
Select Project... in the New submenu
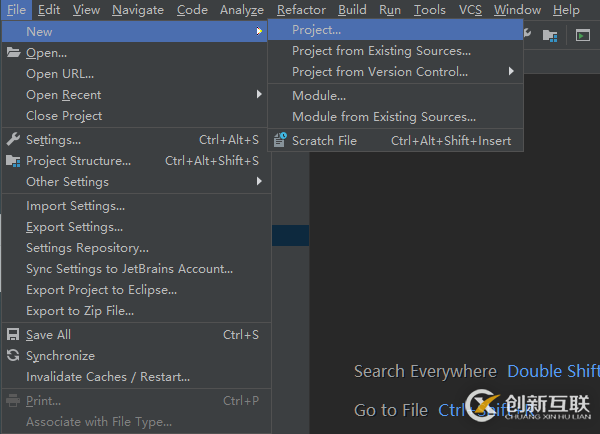click(316, 30)
